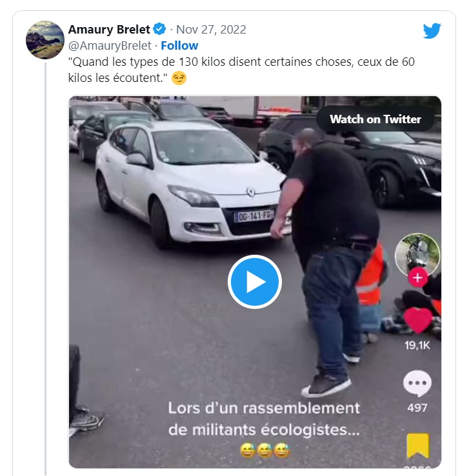Viewport: 469px width, 476px height.
Task: Click the Watch on Twitter button
Action: click(375, 119)
